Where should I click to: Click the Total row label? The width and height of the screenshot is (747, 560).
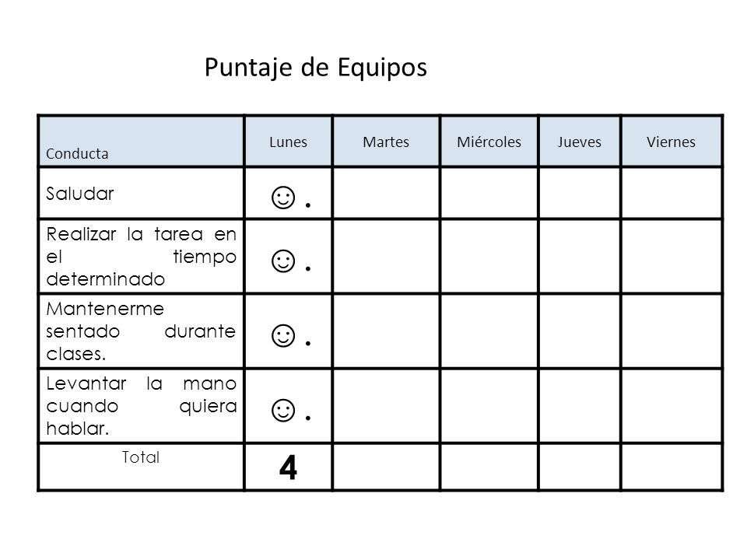pos(141,457)
